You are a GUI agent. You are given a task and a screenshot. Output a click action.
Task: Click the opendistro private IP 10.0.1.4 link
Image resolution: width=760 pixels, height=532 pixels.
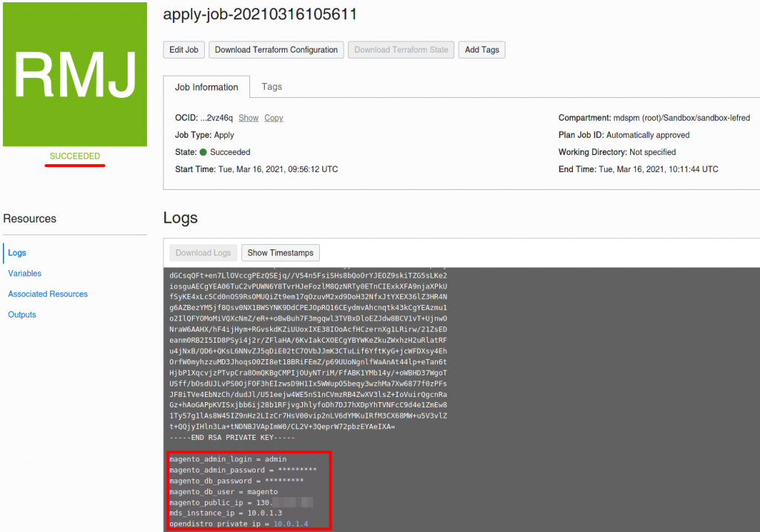[291, 524]
